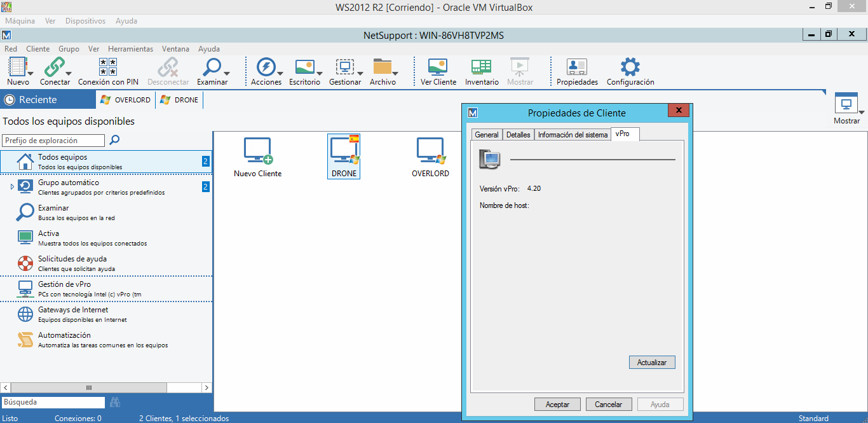Click the Búsqueda search field

coord(53,402)
